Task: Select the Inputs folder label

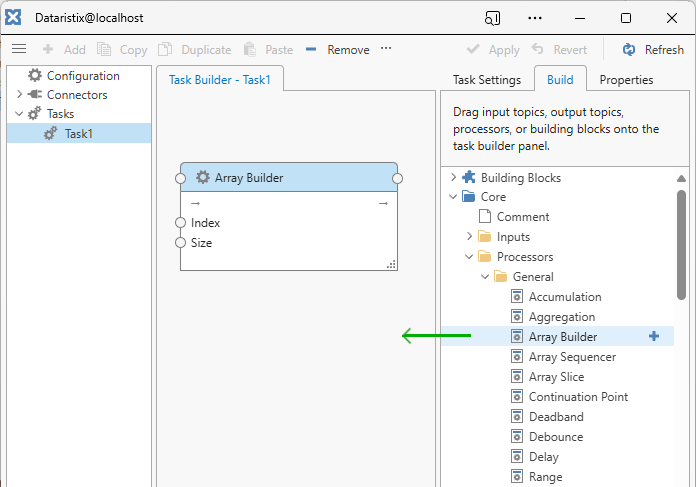Action: point(513,237)
